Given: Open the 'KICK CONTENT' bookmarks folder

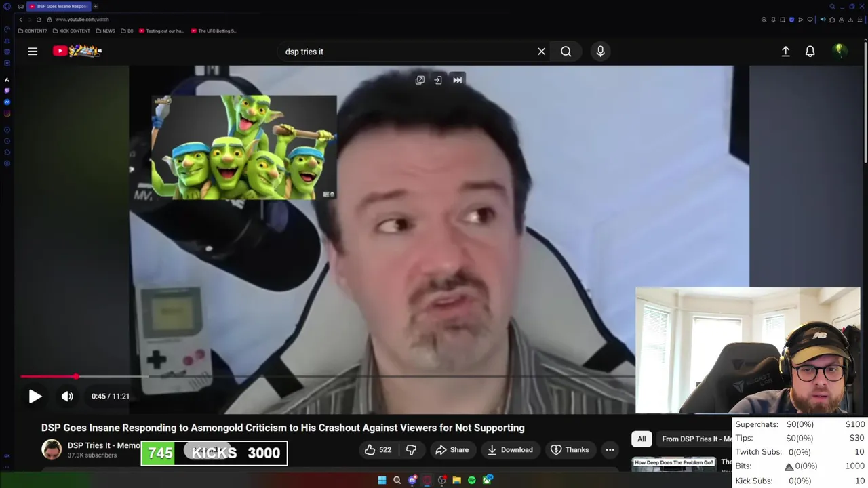Looking at the screenshot, I should (x=71, y=30).
